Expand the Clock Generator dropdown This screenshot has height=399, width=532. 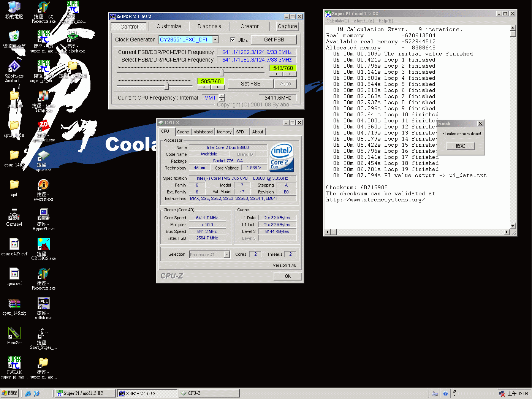(215, 40)
